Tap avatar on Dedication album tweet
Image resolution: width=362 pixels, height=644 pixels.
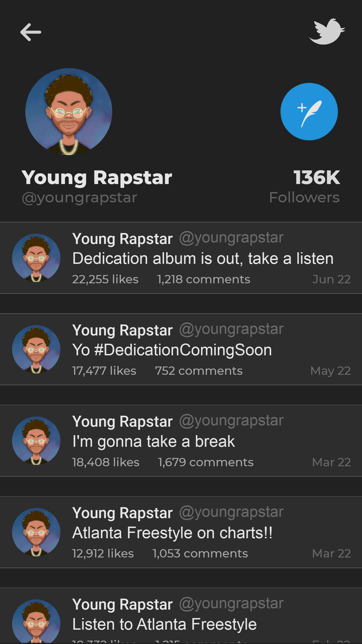(x=36, y=258)
